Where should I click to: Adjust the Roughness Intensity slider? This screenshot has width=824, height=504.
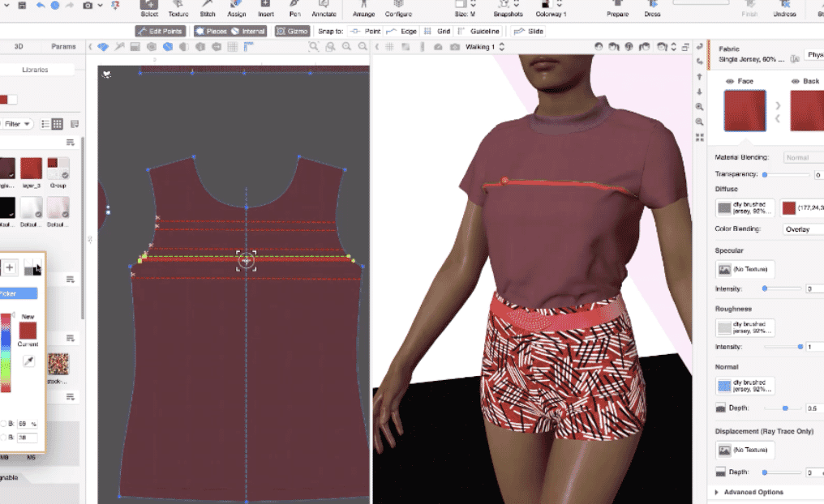click(800, 347)
